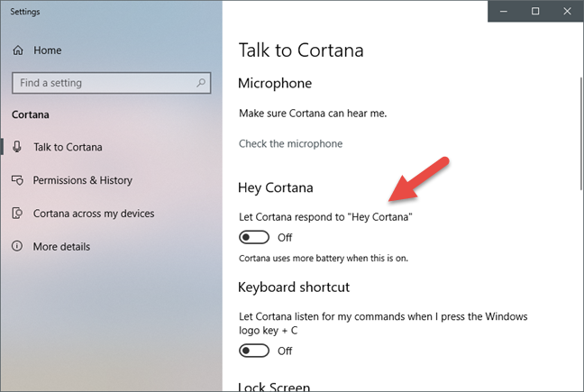Maximize the Settings window

point(535,11)
